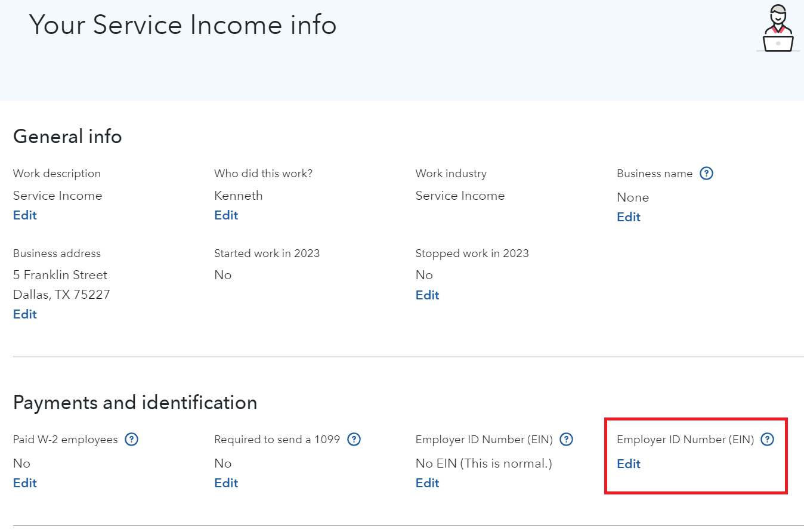
Task: Click EIN help icon inside red-outlined box
Action: (768, 440)
